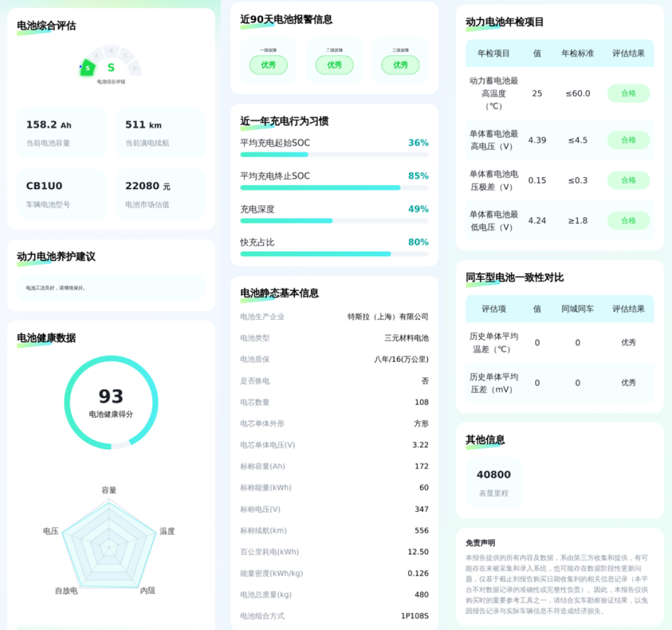
Task: Click the 温度 label on radar chart
Action: [167, 531]
